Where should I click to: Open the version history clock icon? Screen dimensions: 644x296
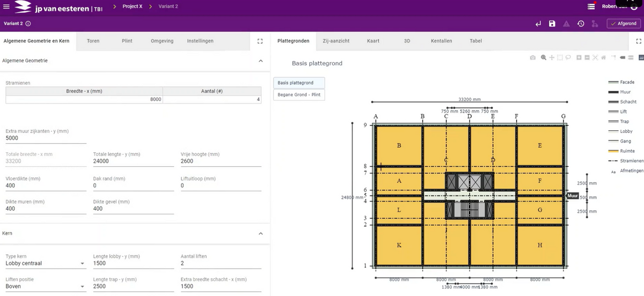[x=581, y=24]
